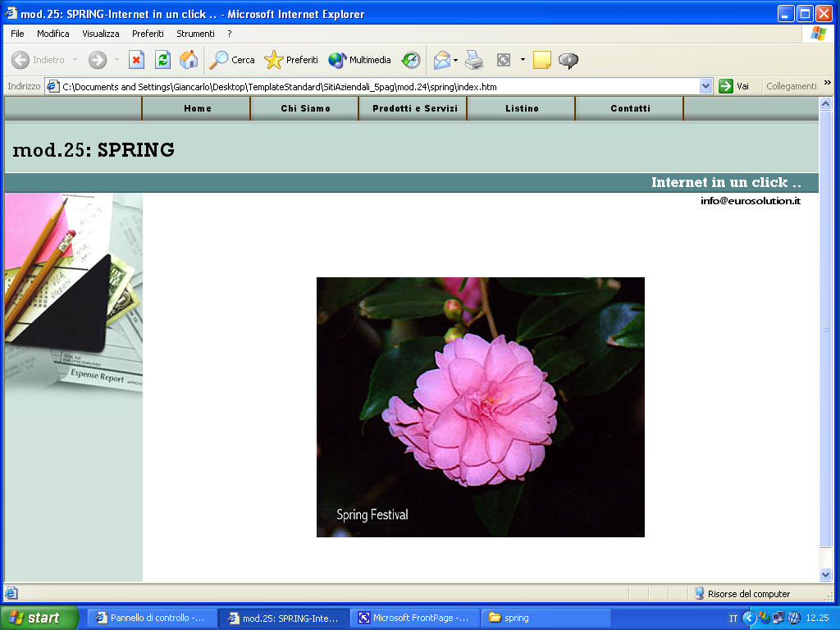Click the IE icon in status bar
Image resolution: width=840 pixels, height=630 pixels.
coord(11,593)
